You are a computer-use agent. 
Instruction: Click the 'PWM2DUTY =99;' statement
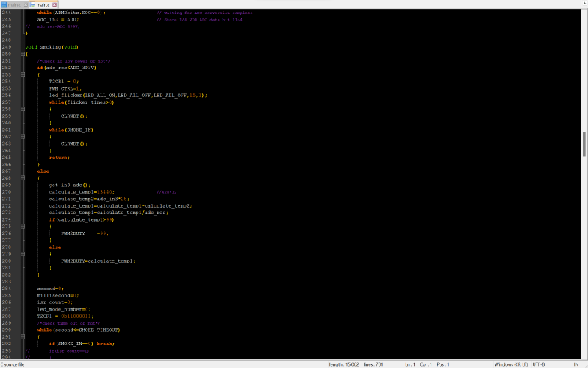(85, 233)
